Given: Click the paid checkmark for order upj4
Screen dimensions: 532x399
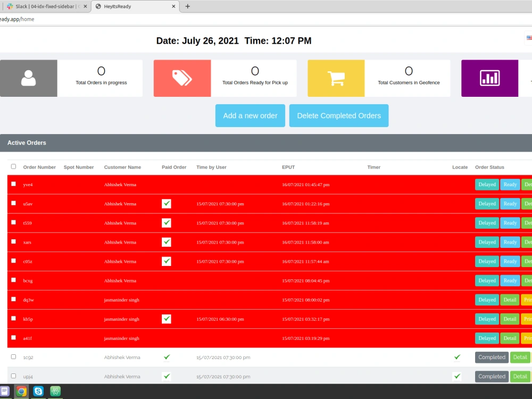Looking at the screenshot, I should [x=167, y=376].
